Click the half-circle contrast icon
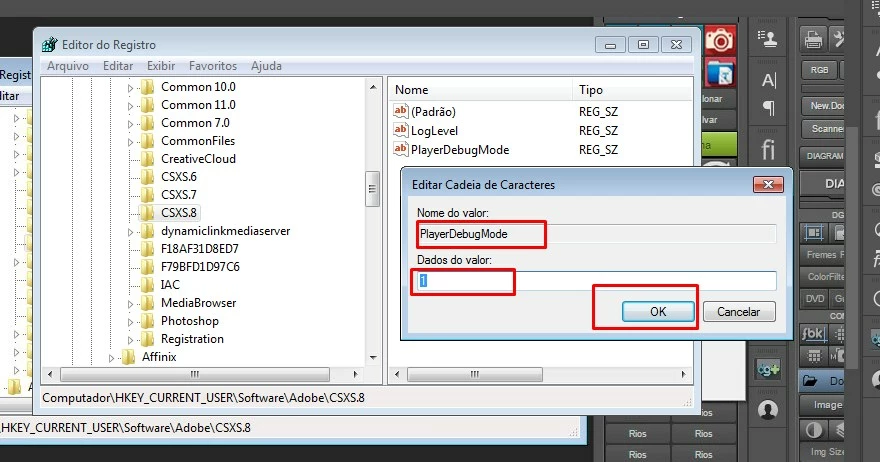Image resolution: width=880 pixels, height=462 pixels. click(x=814, y=430)
